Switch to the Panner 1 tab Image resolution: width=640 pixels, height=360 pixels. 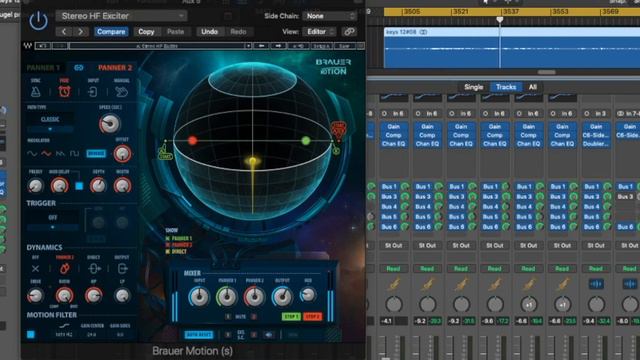click(x=43, y=68)
